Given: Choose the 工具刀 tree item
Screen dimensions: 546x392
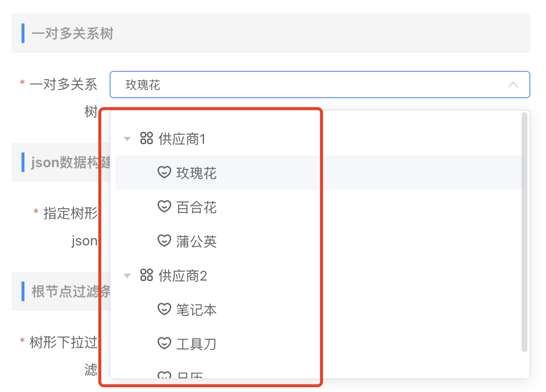Looking at the screenshot, I should point(196,344).
